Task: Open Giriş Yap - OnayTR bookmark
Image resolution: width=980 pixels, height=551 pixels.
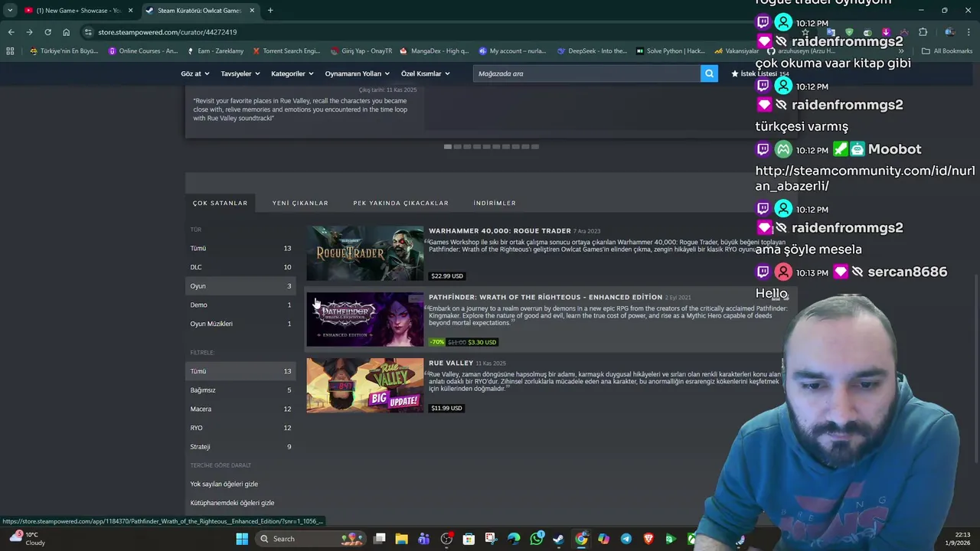Action: click(x=361, y=51)
